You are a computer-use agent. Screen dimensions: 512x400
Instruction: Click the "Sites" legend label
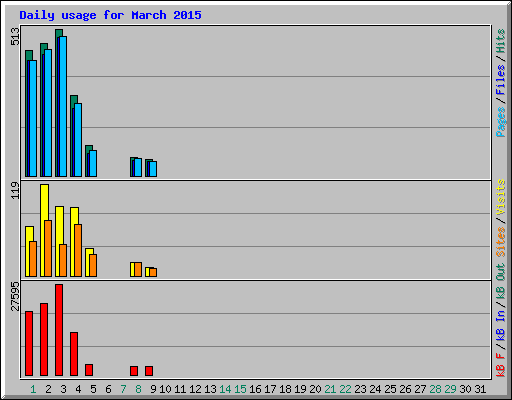(x=501, y=241)
